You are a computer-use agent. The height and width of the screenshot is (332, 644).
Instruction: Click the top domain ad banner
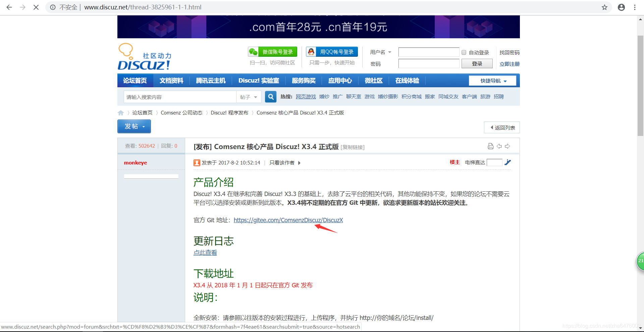319,27
